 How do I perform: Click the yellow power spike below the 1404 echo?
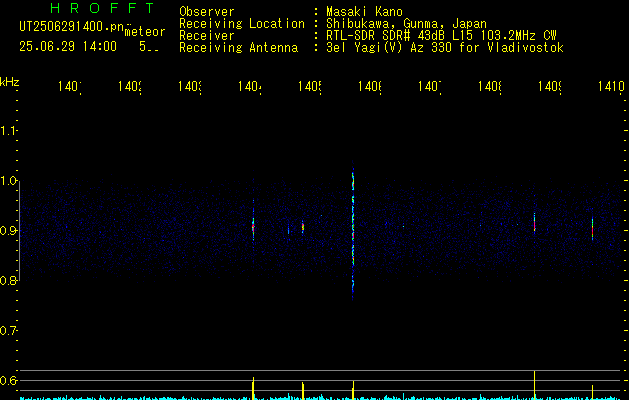(253, 388)
